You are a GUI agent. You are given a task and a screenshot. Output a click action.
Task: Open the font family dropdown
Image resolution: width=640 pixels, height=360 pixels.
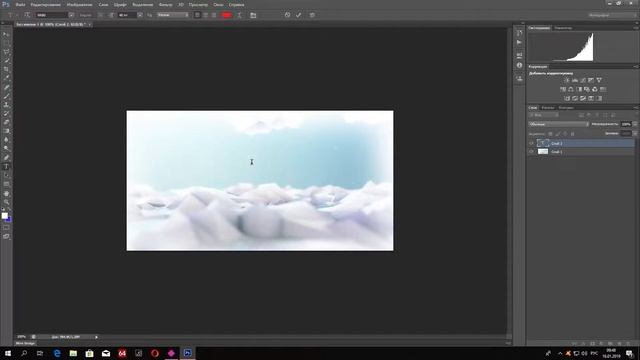pyautogui.click(x=71, y=15)
